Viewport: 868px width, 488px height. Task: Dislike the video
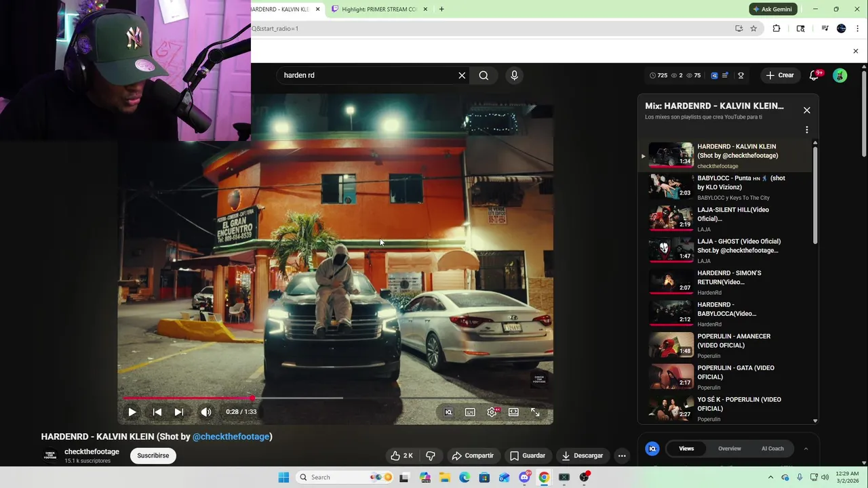tap(430, 455)
